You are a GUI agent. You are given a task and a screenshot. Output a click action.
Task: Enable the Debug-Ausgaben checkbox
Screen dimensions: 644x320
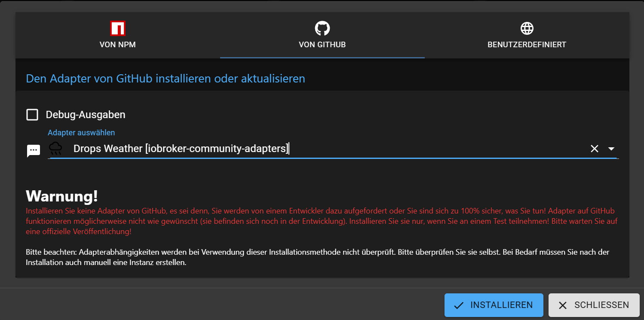point(32,115)
